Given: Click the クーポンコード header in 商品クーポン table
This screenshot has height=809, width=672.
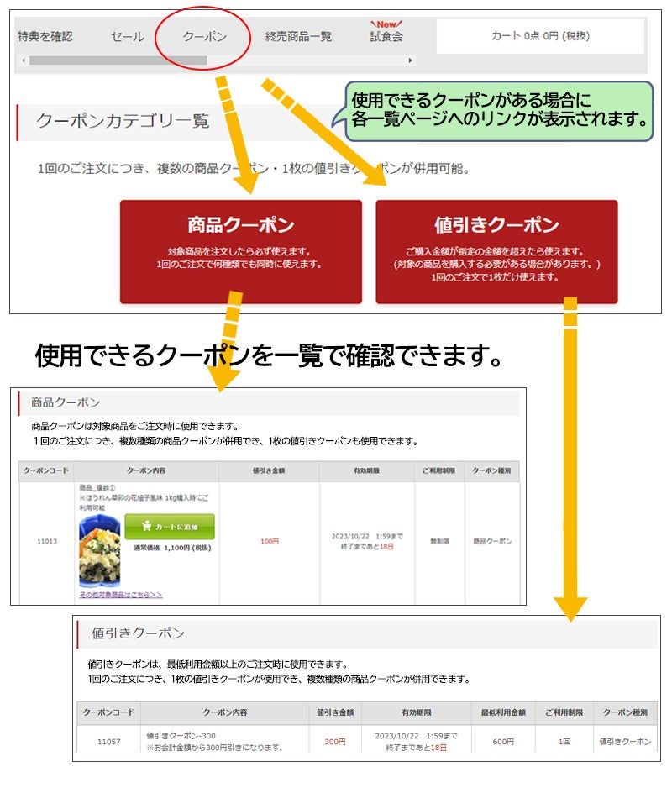Looking at the screenshot, I should (x=46, y=470).
